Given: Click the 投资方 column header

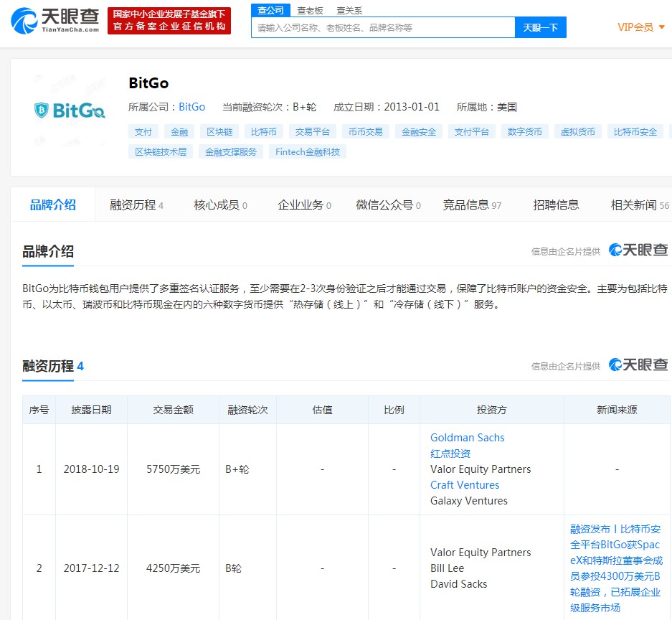Looking at the screenshot, I should click(x=491, y=410).
